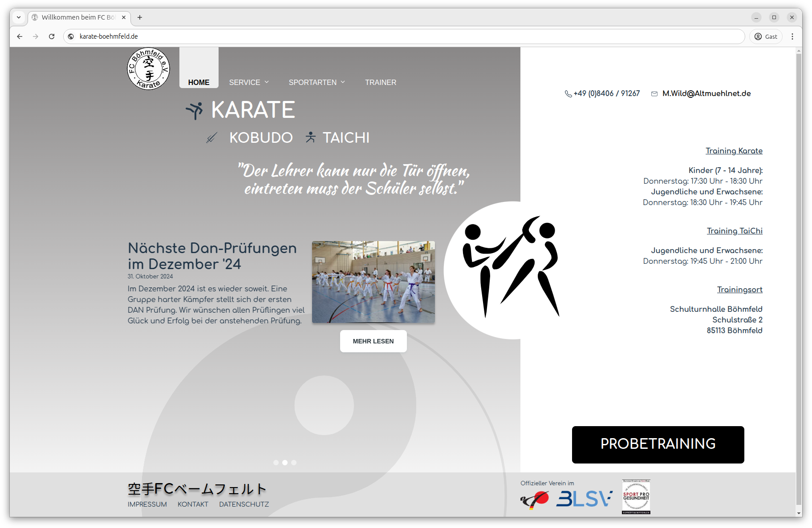This screenshot has width=812, height=528.
Task: Click the karate kick icon beside KARATE
Action: (195, 110)
